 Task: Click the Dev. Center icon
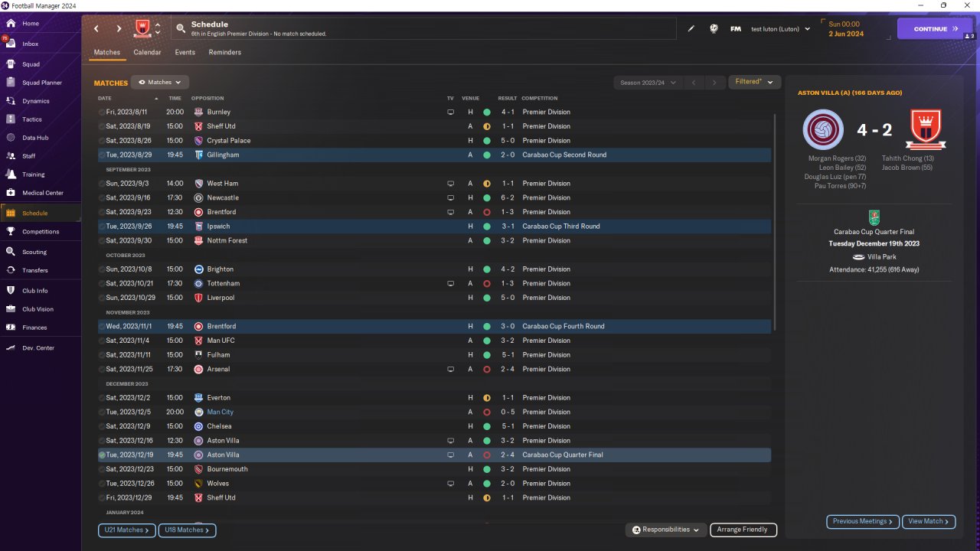click(11, 348)
